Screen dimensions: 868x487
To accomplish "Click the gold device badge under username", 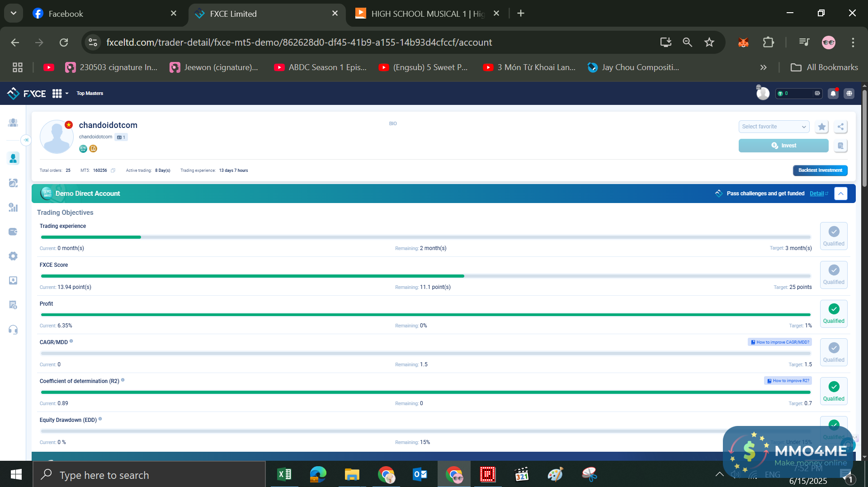I will (x=93, y=149).
